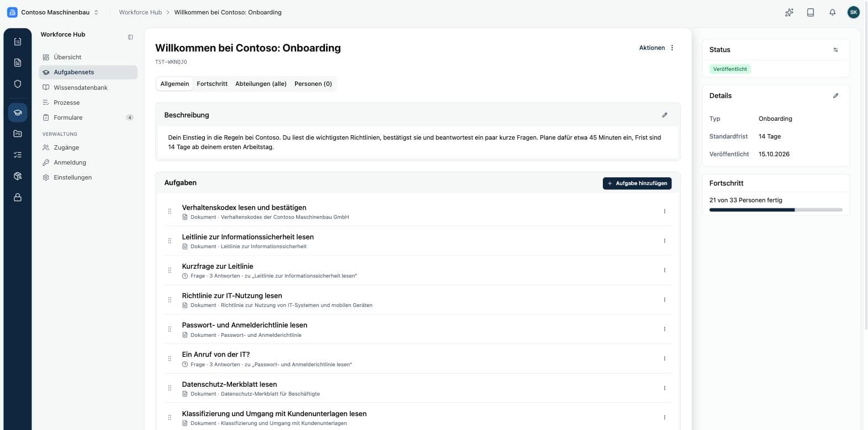Open the lock icon in the left rail
This screenshot has height=430, width=868.
18,197
